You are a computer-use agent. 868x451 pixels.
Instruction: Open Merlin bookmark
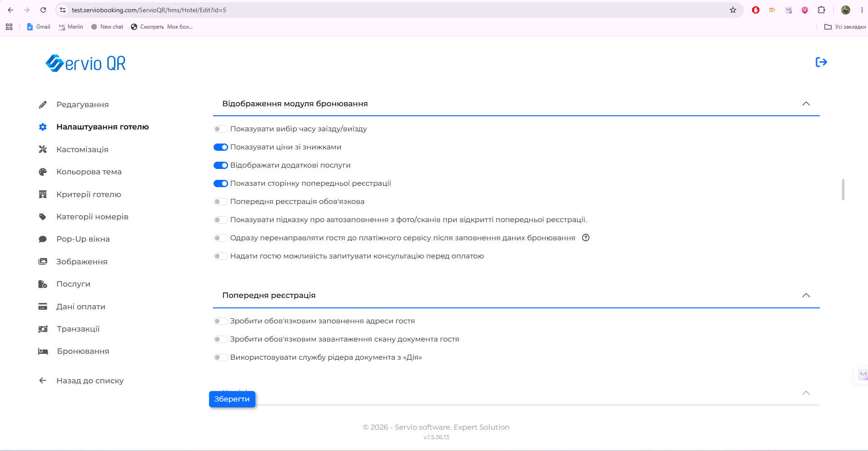tap(71, 27)
